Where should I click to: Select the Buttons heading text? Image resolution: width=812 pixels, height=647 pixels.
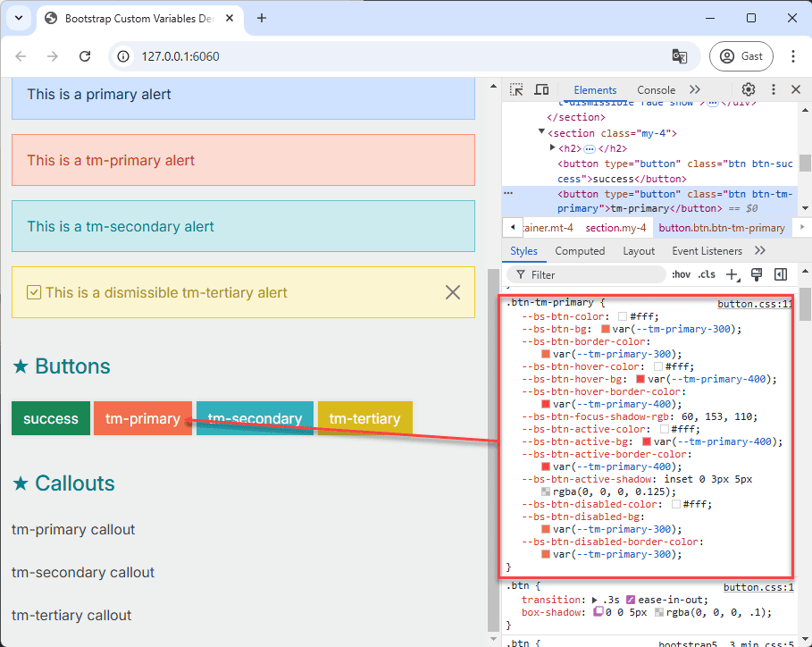72,366
